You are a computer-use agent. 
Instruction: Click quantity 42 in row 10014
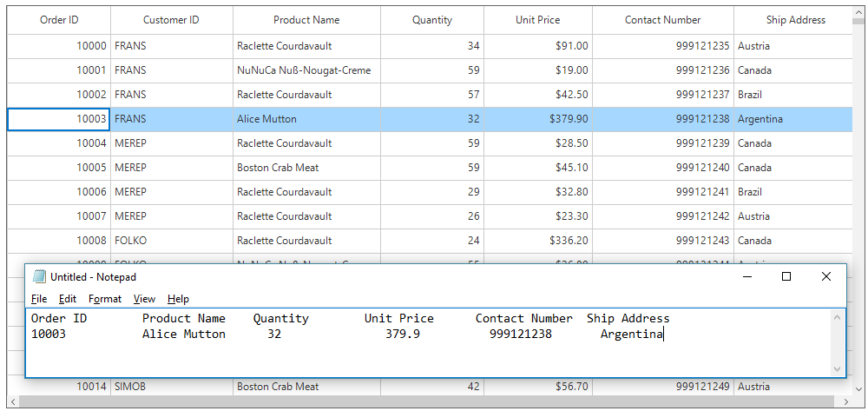432,387
